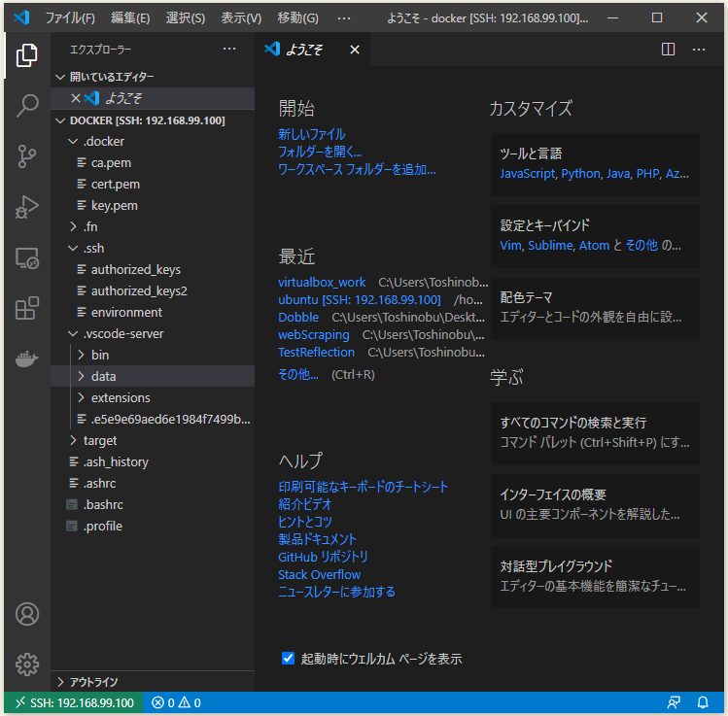Open the overflow menu ellipsis in menu bar
Viewport: 728px width, 716px height.
pyautogui.click(x=344, y=18)
